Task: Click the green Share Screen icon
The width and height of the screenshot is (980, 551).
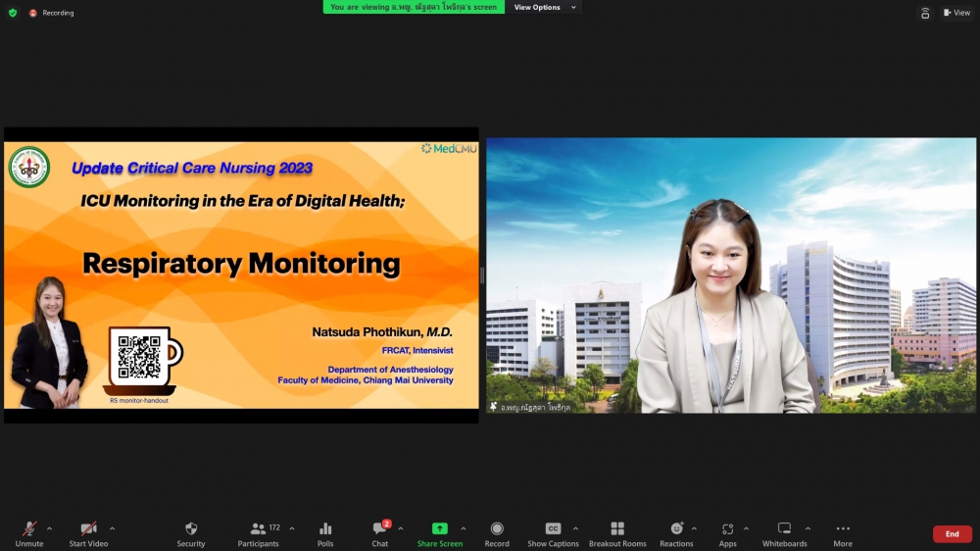Action: point(440,529)
